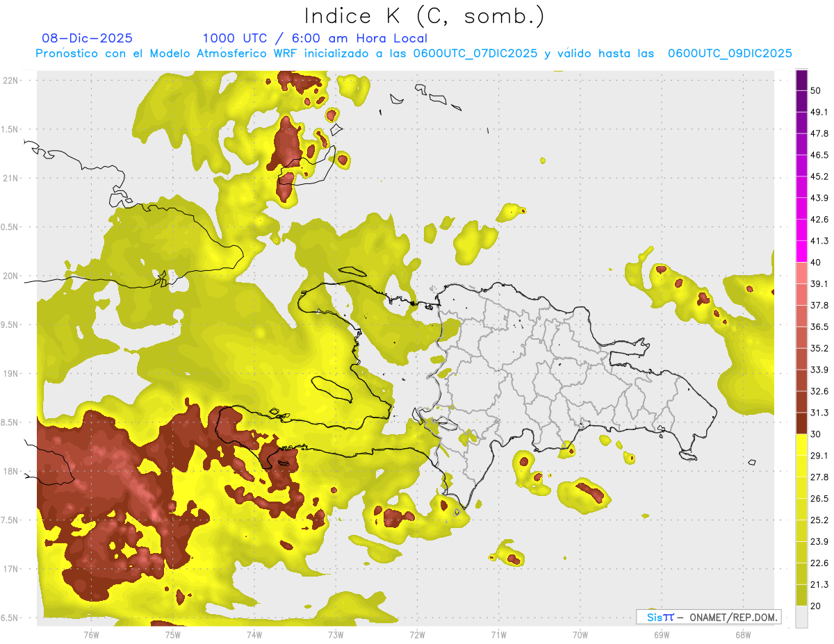834x644 pixels.
Task: Click the 22N latitude label
Action: pos(10,80)
